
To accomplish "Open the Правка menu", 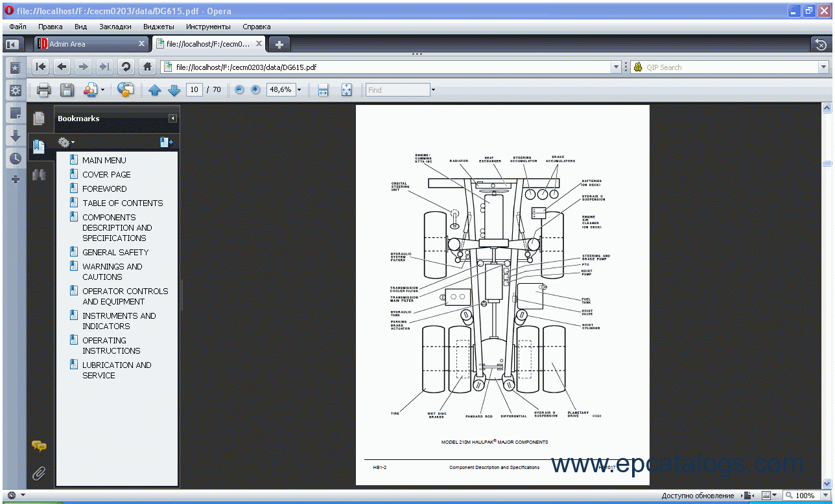I will tap(51, 27).
